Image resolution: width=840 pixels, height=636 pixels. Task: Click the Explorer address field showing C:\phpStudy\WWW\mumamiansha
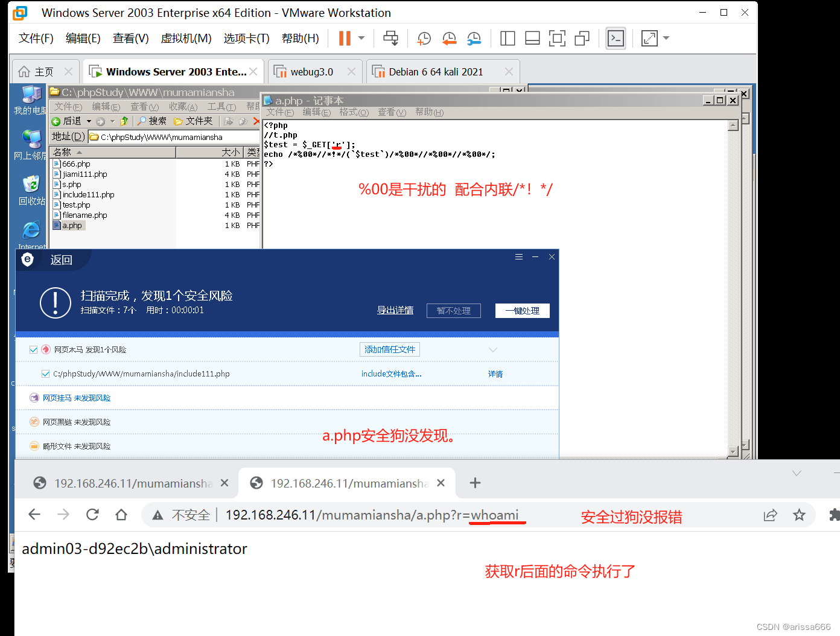pos(175,137)
